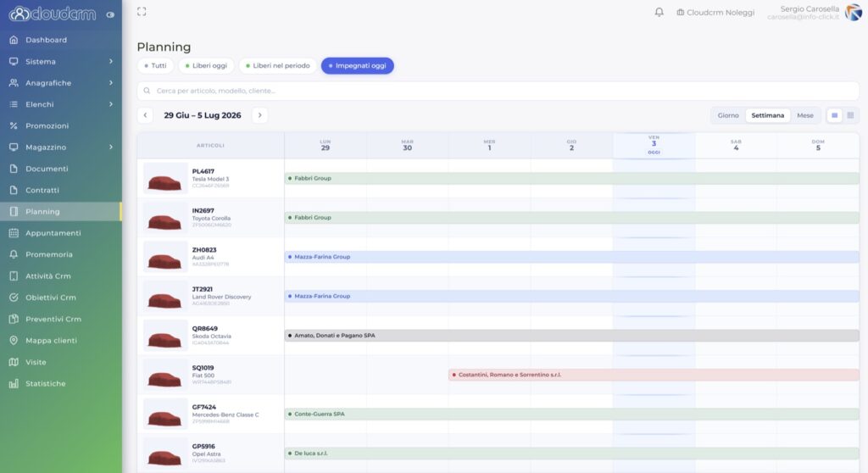Click the Statistiche chart icon
The width and height of the screenshot is (868, 473).
14,383
